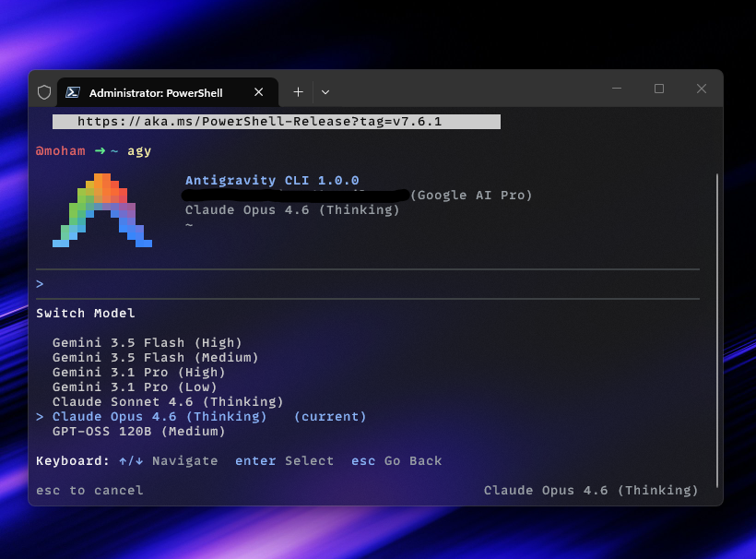The image size is (756, 559).
Task: Open a new tab with plus button
Action: click(x=299, y=92)
